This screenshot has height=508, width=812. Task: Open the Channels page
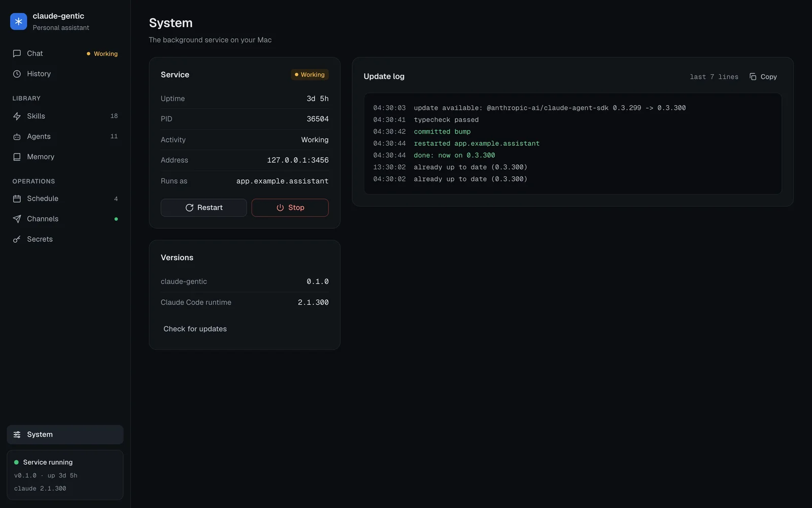pos(65,219)
